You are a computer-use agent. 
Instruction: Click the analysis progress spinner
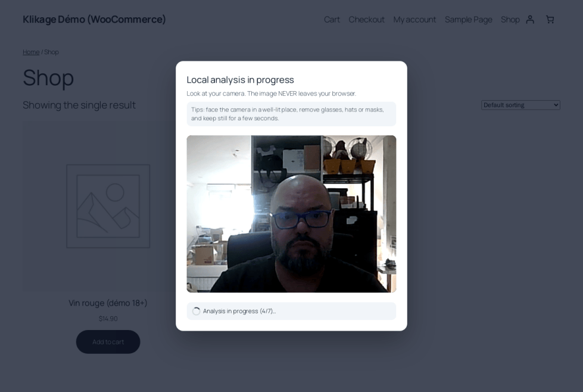pyautogui.click(x=196, y=312)
